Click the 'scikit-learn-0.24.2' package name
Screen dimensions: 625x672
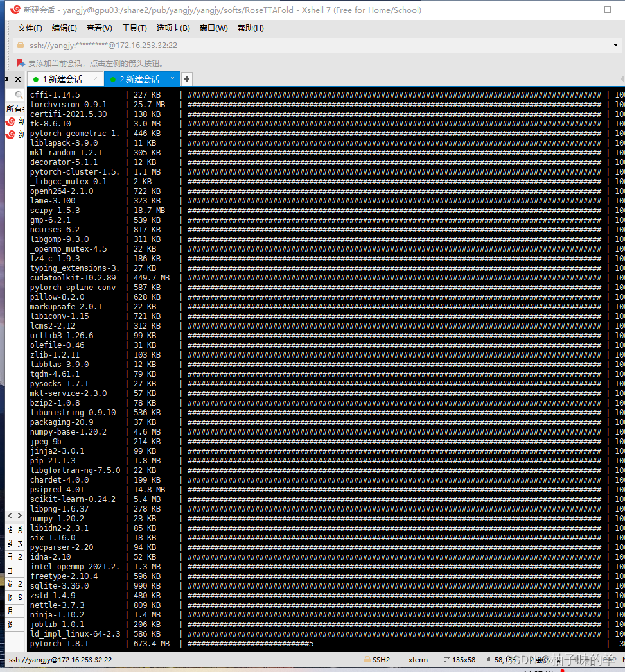coord(73,499)
